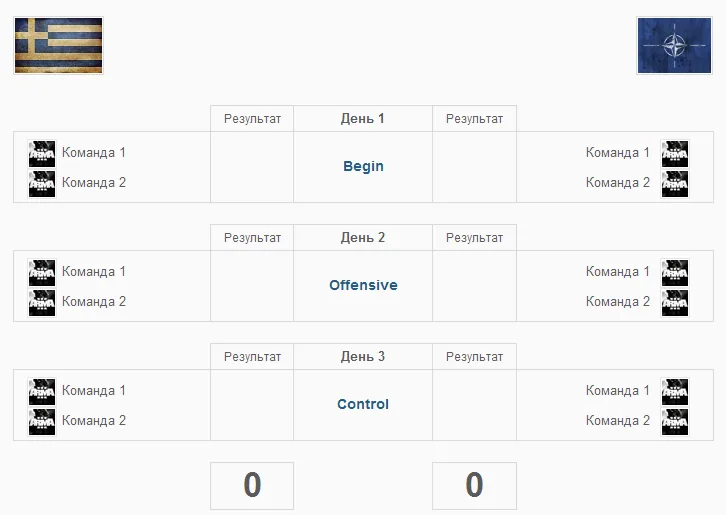Click Arma icon for NATO Команда 2, День 1
This screenshot has width=726, height=515.
pos(675,183)
